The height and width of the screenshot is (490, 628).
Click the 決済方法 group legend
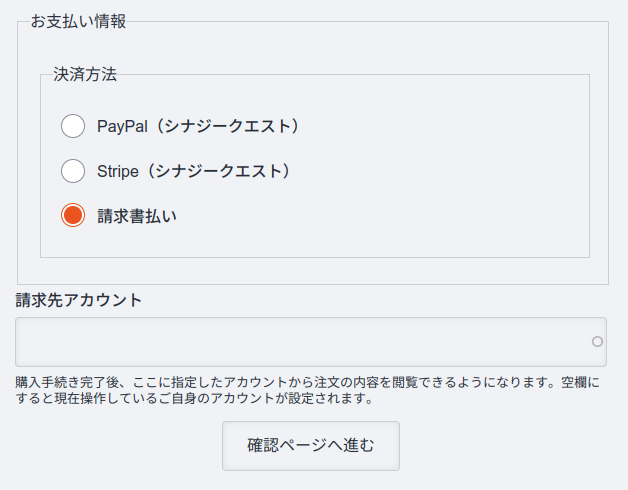coord(85,74)
